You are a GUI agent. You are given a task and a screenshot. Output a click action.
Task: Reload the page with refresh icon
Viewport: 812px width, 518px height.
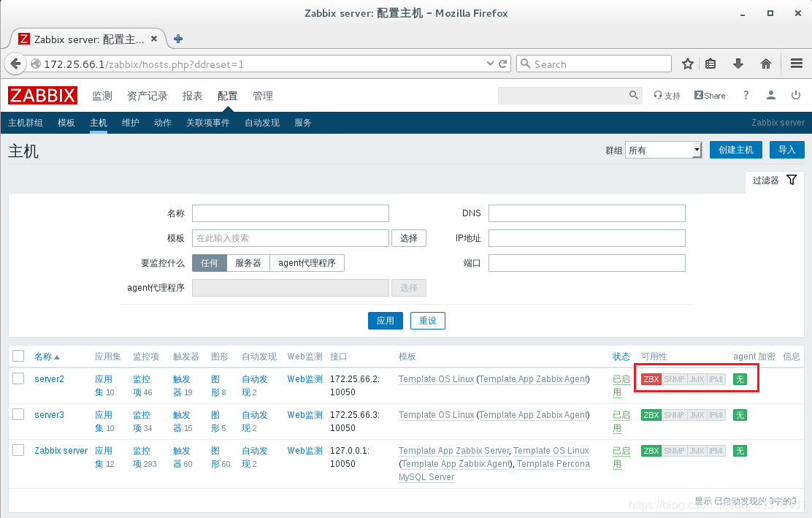[x=502, y=64]
